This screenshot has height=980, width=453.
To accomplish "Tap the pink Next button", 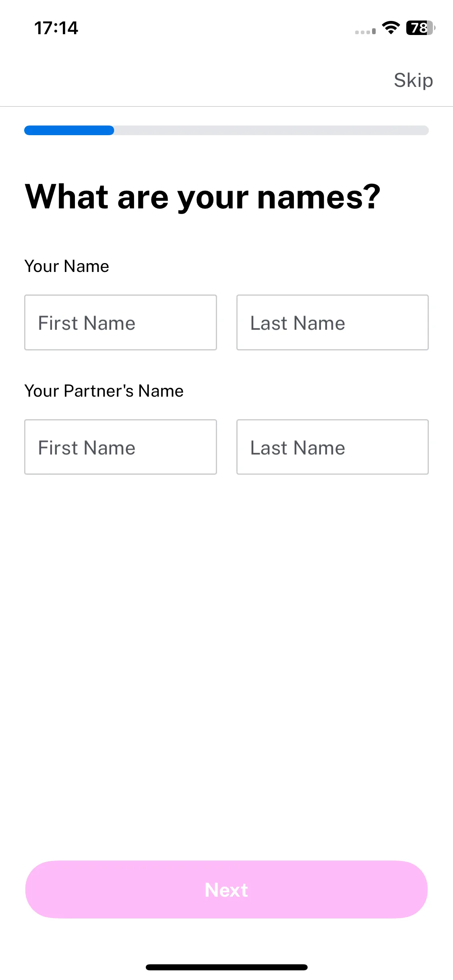I will click(x=226, y=889).
